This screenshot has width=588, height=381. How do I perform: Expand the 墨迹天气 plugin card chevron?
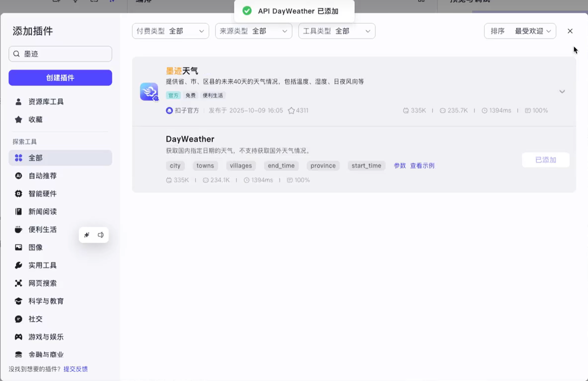tap(562, 92)
